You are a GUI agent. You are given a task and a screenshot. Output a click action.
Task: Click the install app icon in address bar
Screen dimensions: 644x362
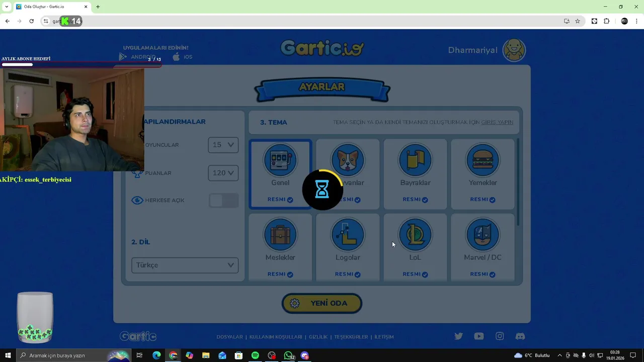[x=567, y=21]
